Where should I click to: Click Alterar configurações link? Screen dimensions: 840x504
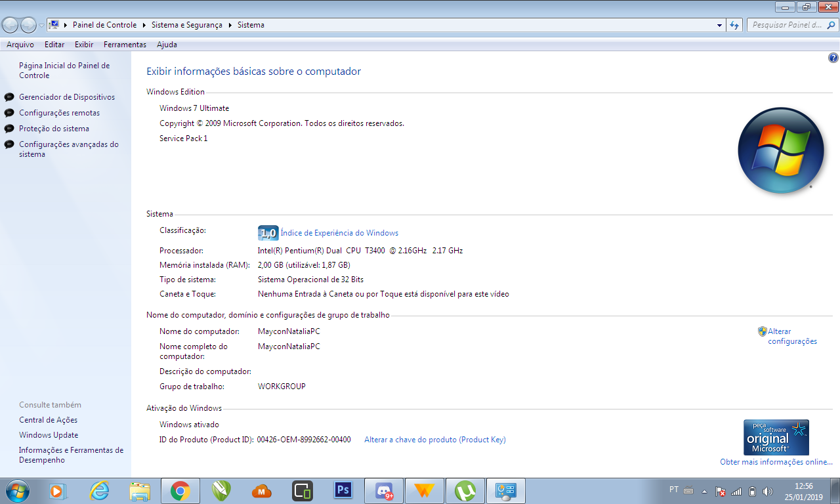pyautogui.click(x=792, y=336)
